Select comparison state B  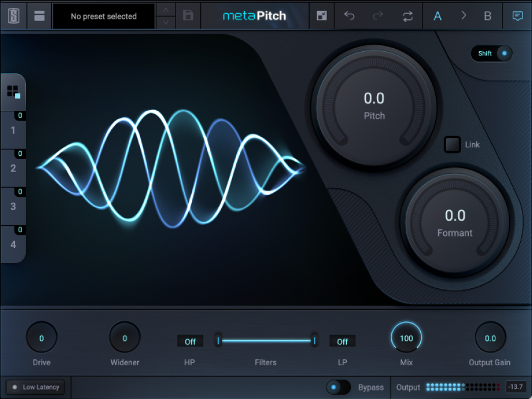coord(488,16)
